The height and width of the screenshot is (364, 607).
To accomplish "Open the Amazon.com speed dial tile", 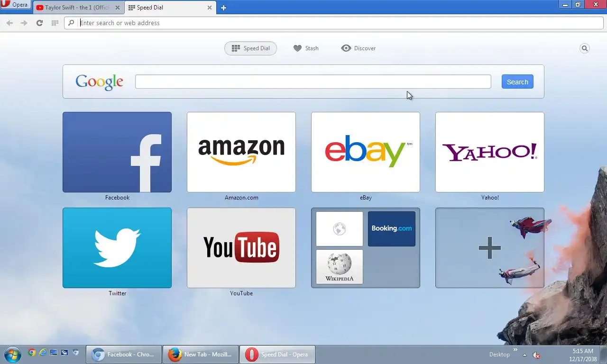I will tap(241, 152).
